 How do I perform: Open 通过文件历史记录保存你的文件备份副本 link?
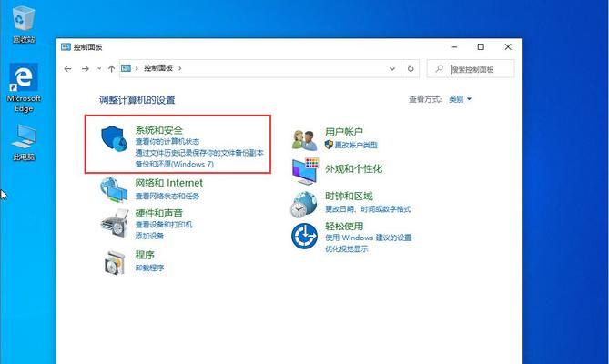(199, 153)
